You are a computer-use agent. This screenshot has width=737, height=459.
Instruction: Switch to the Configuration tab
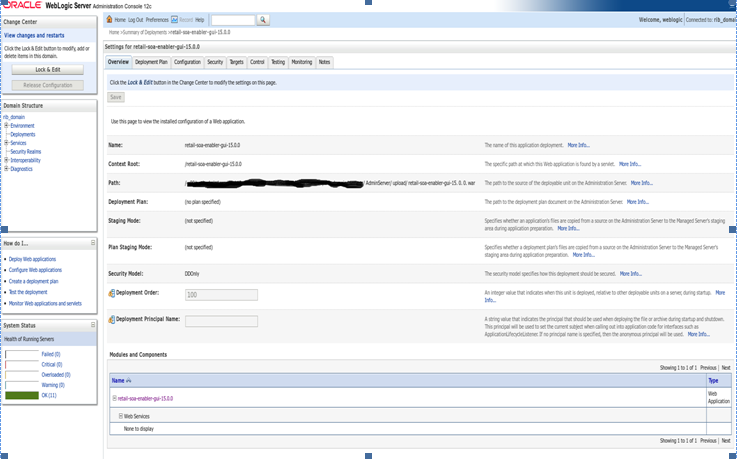point(187,62)
